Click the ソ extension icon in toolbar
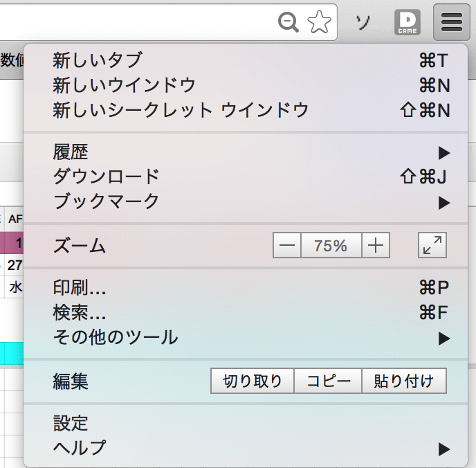 (x=363, y=22)
